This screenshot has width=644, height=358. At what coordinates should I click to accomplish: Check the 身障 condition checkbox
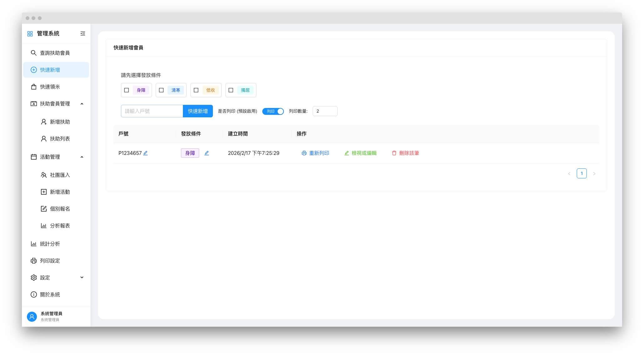(127, 90)
